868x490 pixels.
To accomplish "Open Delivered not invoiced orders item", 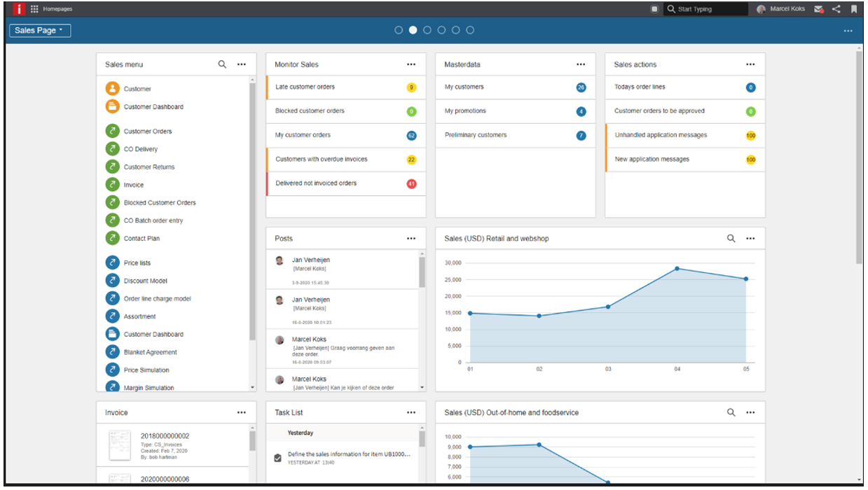I will [316, 183].
